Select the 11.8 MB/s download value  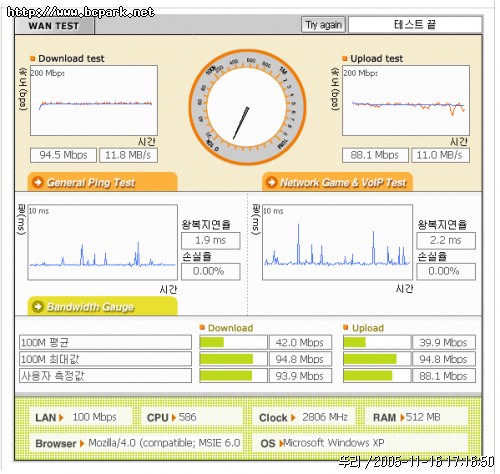pyautogui.click(x=128, y=155)
